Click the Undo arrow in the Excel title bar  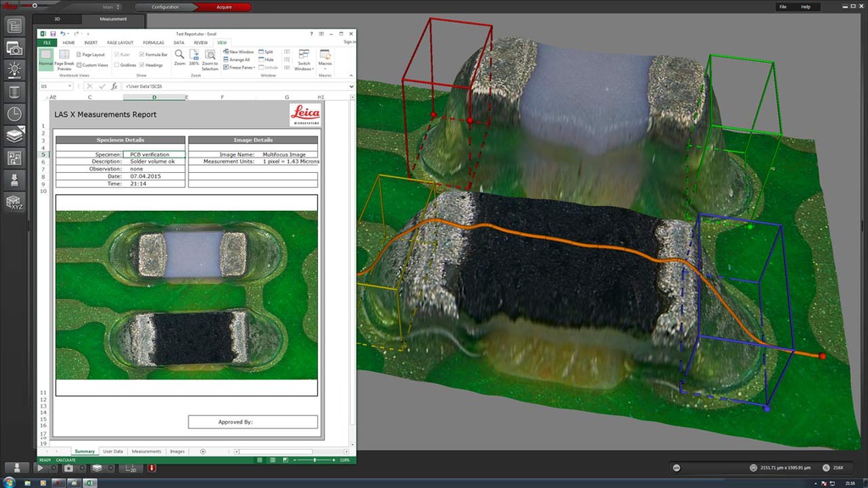coord(63,34)
